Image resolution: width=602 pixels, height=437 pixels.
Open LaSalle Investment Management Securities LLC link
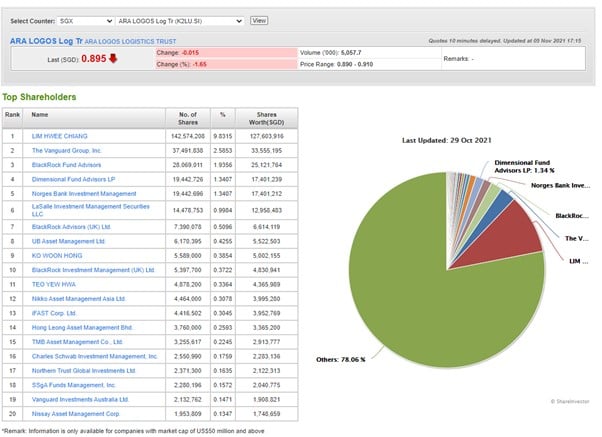click(x=91, y=210)
